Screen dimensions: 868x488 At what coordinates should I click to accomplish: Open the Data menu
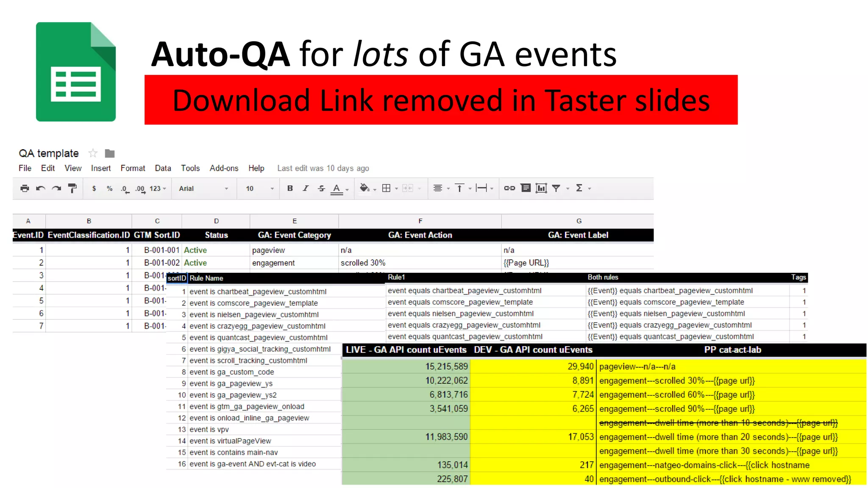163,168
